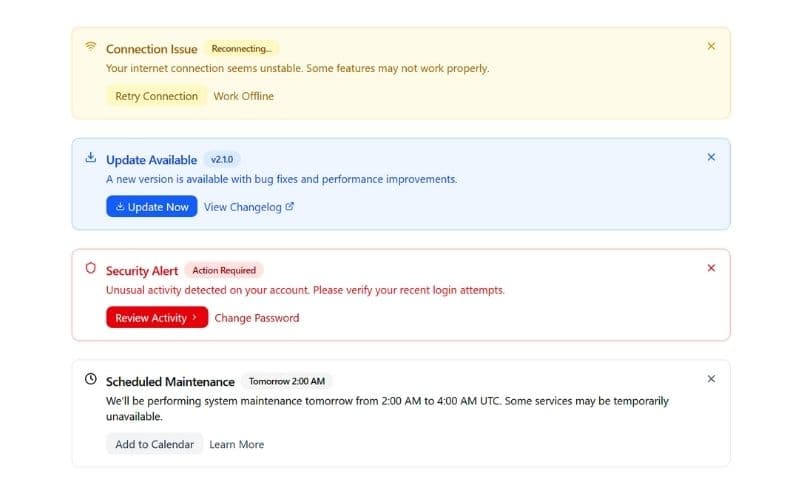This screenshot has height=500, width=800.
Task: Click the text about bug fixes and performance improvements
Action: tap(282, 179)
